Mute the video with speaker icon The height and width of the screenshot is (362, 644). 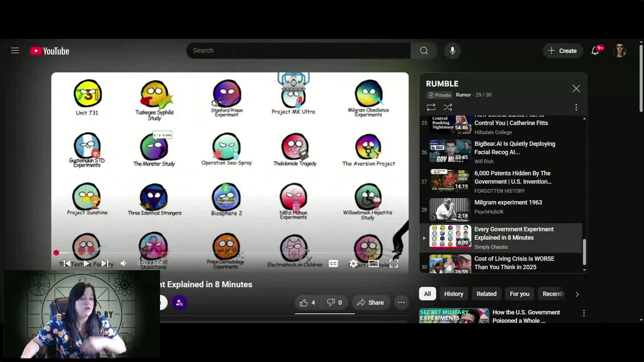coord(124,263)
